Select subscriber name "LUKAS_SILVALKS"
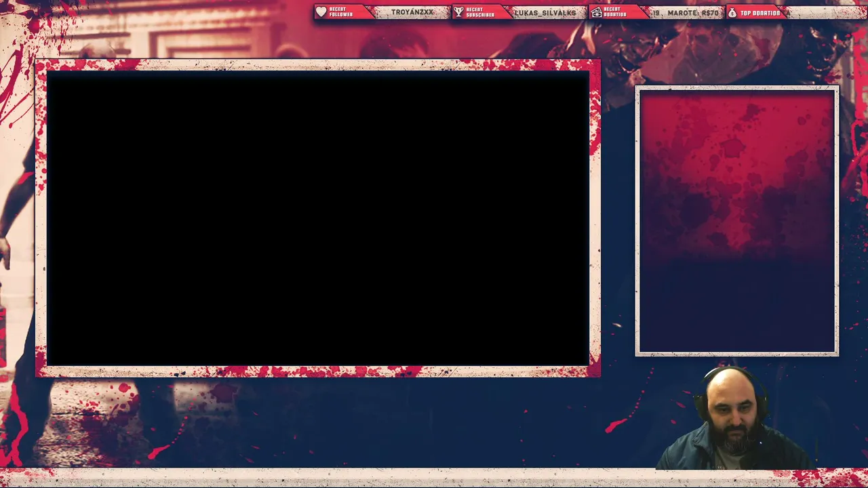 545,12
